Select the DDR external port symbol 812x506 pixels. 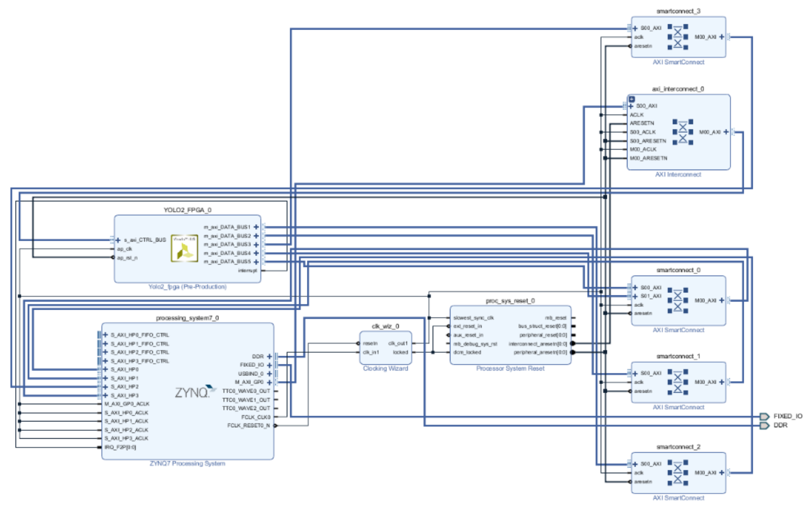point(764,425)
